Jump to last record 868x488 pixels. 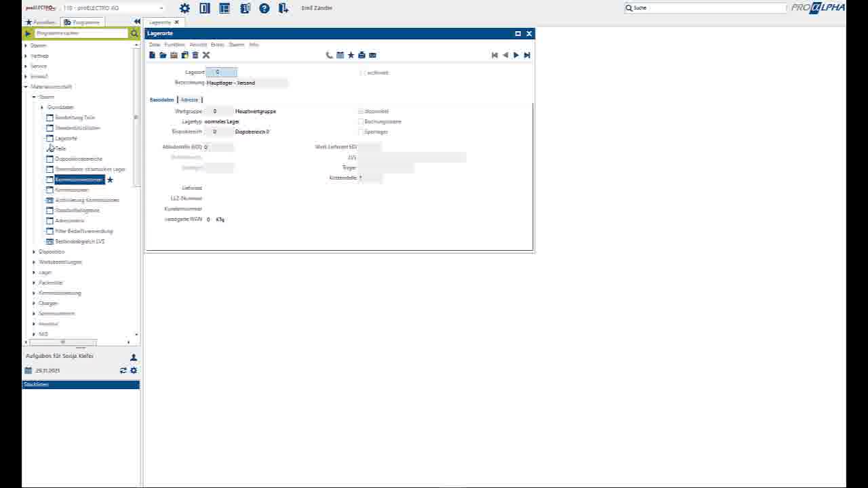(527, 55)
